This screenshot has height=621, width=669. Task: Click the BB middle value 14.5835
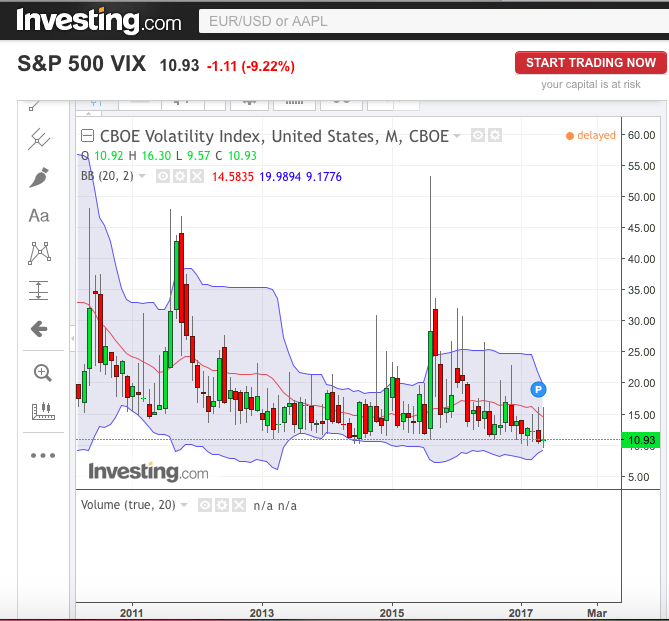(233, 177)
